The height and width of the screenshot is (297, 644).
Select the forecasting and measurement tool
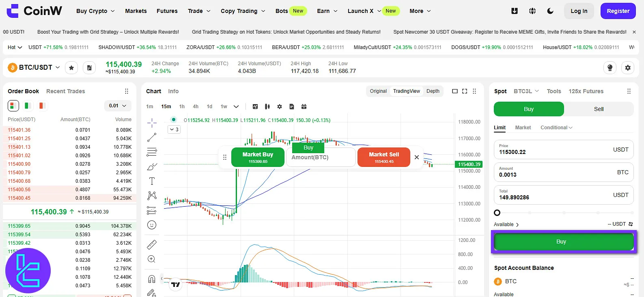click(152, 210)
